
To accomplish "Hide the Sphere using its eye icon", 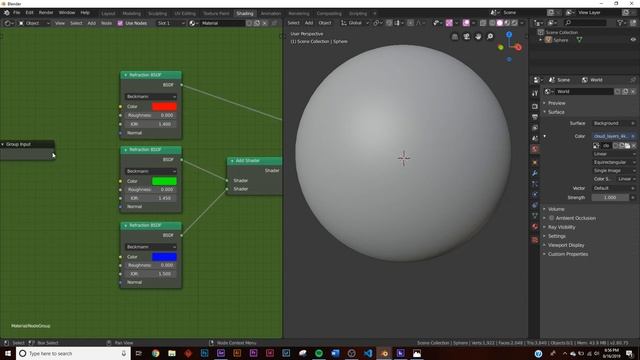I will [x=633, y=40].
